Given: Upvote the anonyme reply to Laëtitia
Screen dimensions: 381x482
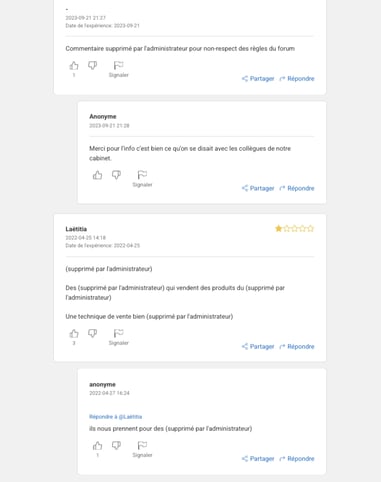Looking at the screenshot, I should click(97, 446).
